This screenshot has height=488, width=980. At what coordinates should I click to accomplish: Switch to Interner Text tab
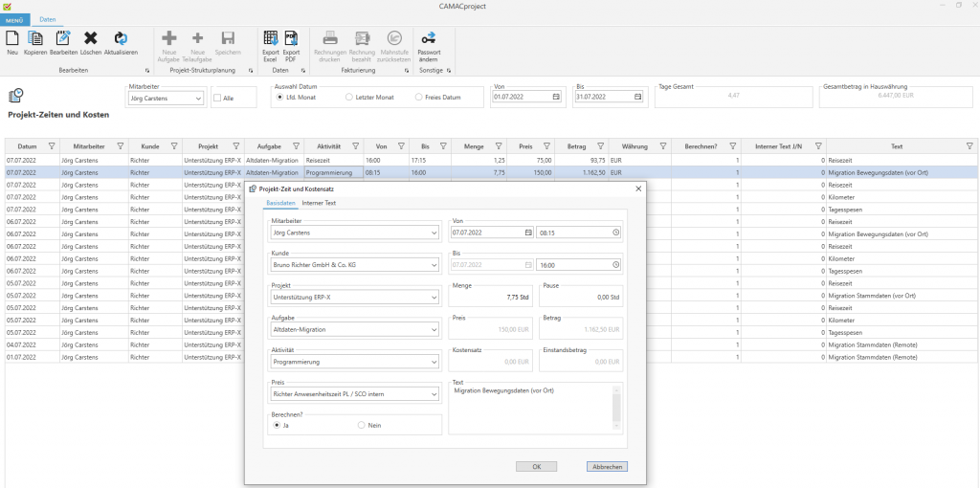pos(319,203)
